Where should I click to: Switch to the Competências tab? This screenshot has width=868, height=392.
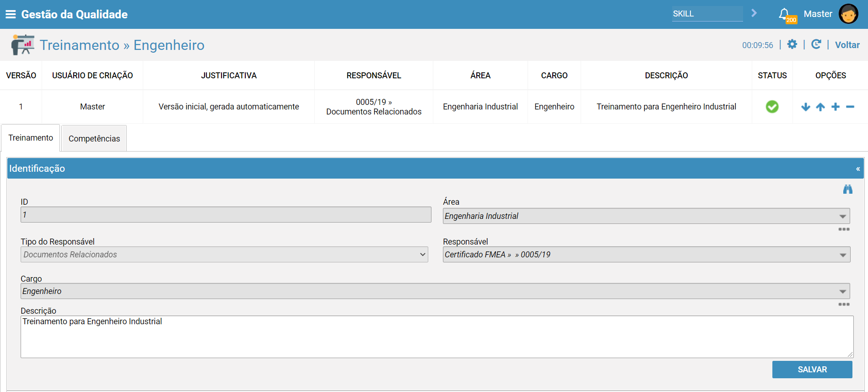pos(94,138)
